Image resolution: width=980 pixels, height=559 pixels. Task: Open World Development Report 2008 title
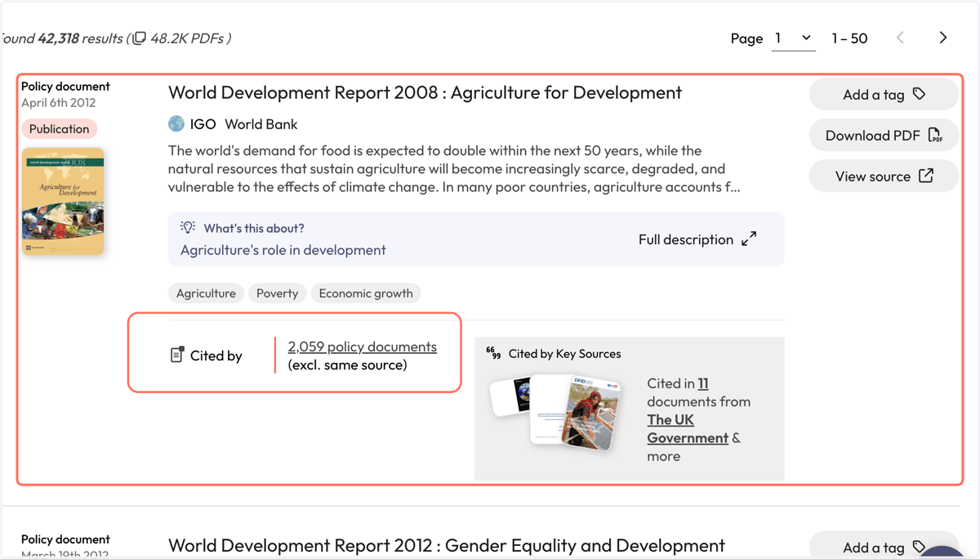[425, 92]
